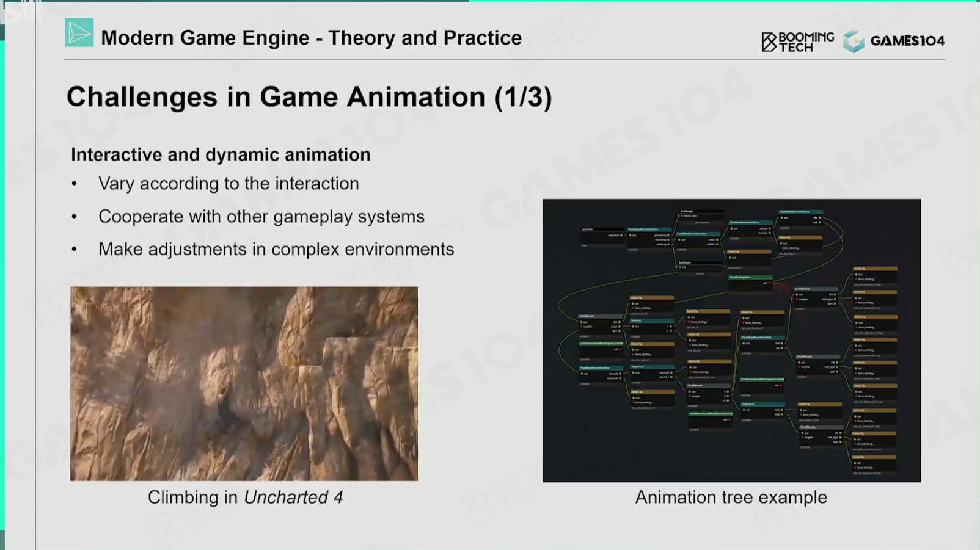Image resolution: width=980 pixels, height=550 pixels.
Task: Click the 'Challenges in Game Animation (1/3)' title
Action: [x=309, y=97]
